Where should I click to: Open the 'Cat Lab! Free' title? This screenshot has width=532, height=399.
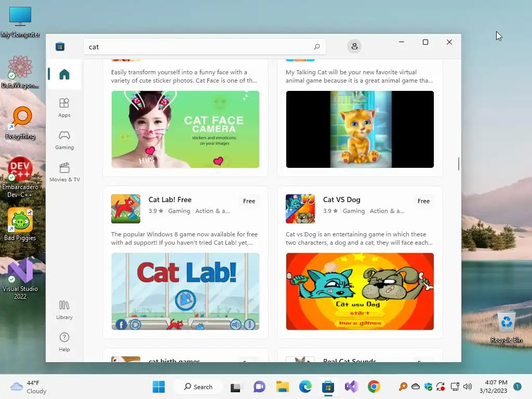click(170, 199)
